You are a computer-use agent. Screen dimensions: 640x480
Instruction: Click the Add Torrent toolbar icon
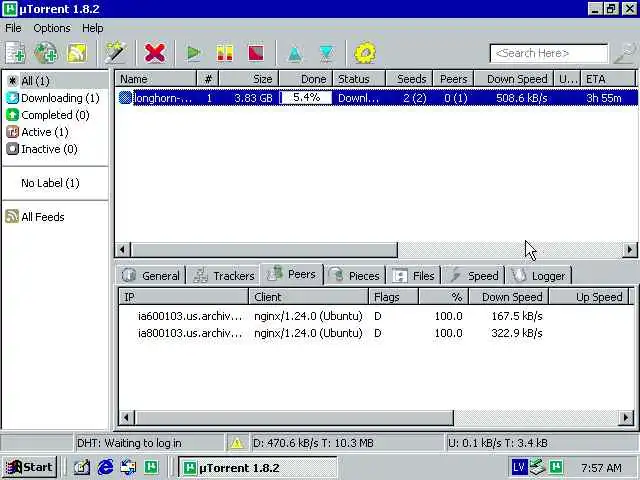(x=15, y=53)
